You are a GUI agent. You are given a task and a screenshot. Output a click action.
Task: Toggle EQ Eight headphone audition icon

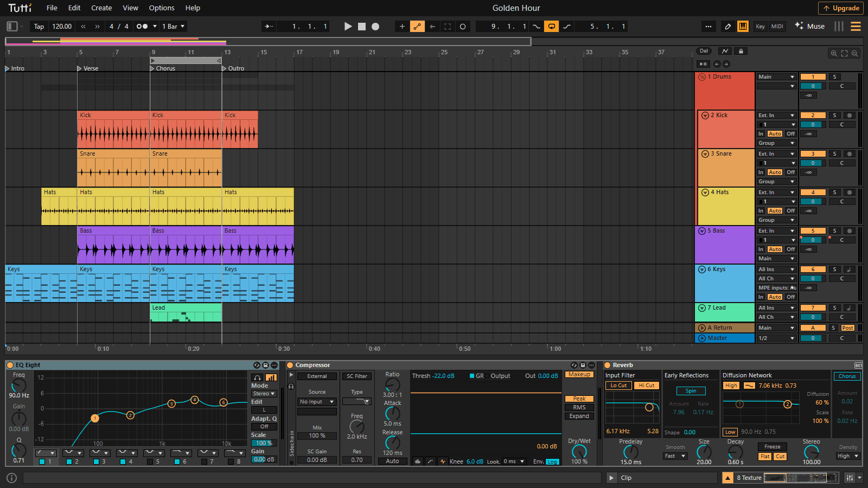click(258, 377)
